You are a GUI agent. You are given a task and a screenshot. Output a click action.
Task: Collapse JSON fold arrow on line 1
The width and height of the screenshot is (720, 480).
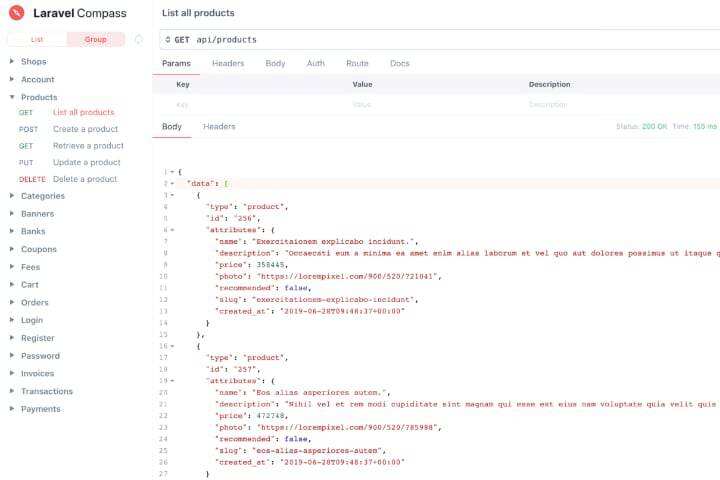coord(173,172)
